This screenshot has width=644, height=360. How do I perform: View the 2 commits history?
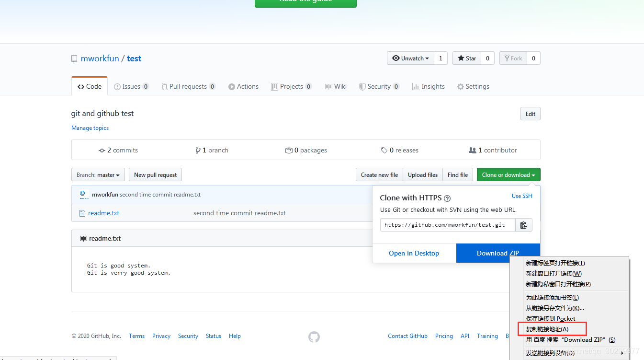tap(118, 150)
